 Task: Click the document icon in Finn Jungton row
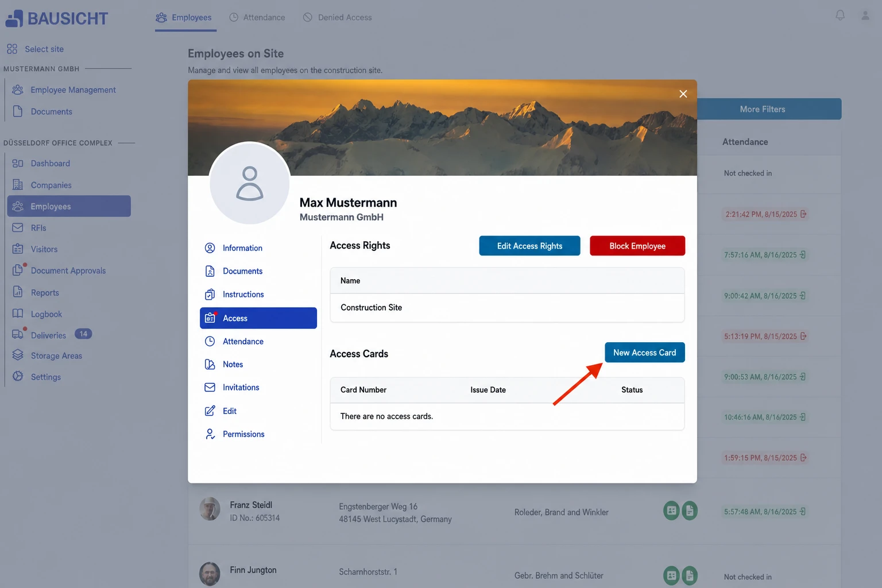[690, 575]
